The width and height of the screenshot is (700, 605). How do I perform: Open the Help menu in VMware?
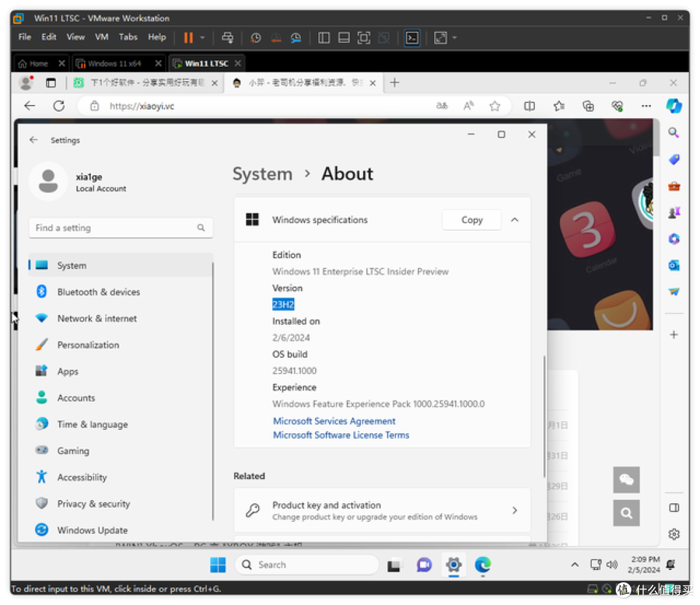tap(157, 37)
